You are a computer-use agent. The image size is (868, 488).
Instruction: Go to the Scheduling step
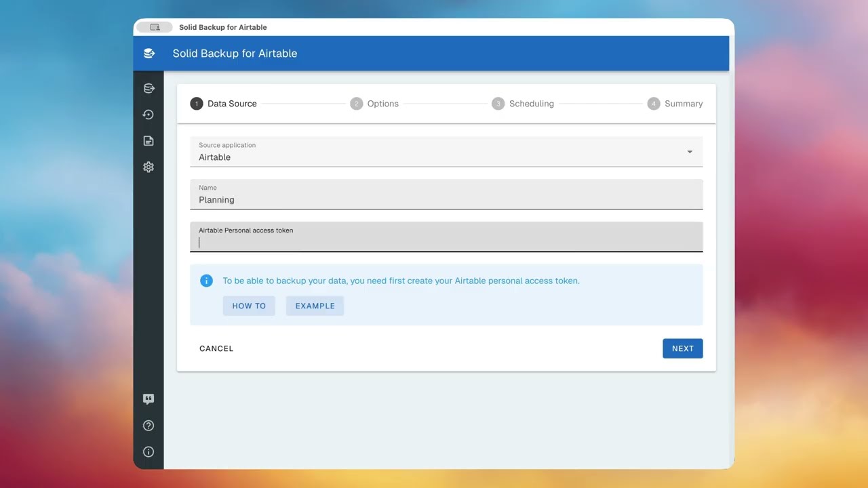coord(523,104)
